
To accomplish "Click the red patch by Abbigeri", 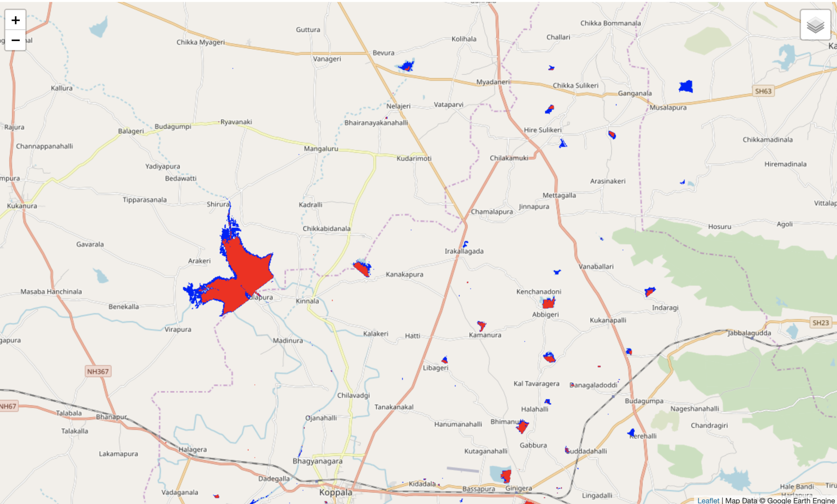I will tap(548, 303).
